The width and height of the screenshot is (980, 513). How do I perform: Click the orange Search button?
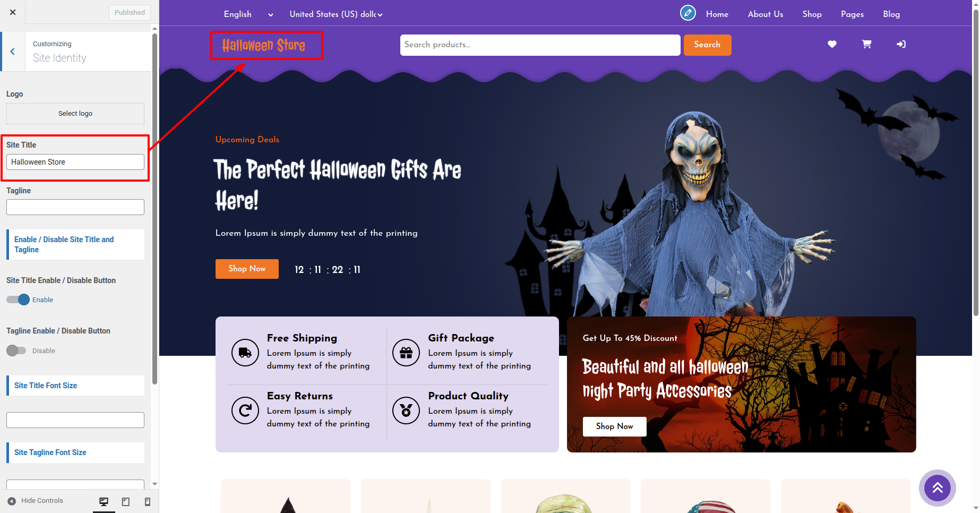pos(707,45)
